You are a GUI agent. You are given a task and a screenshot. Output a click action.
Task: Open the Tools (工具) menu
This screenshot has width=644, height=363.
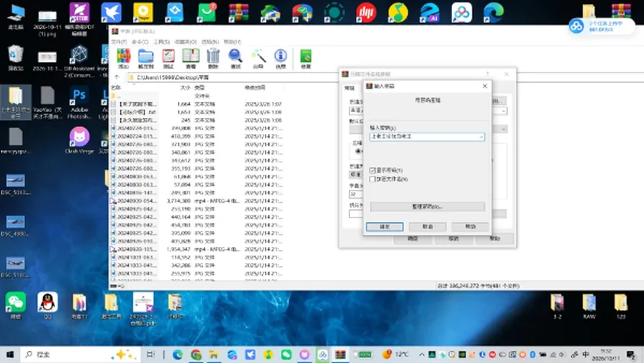pos(162,42)
